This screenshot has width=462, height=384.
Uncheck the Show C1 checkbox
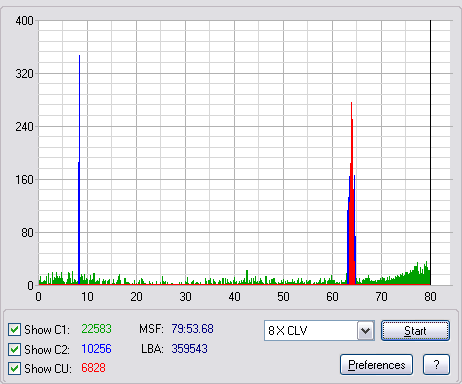[14, 330]
